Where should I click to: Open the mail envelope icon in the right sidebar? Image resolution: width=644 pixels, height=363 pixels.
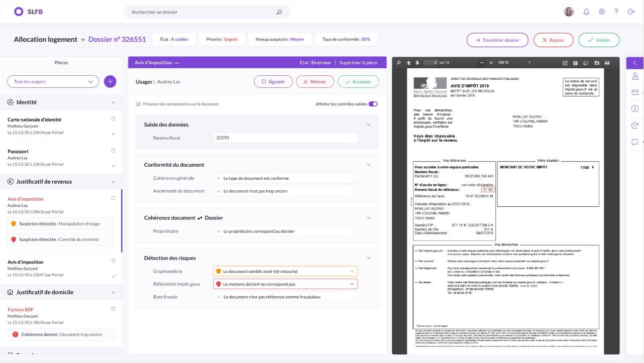[x=635, y=92]
